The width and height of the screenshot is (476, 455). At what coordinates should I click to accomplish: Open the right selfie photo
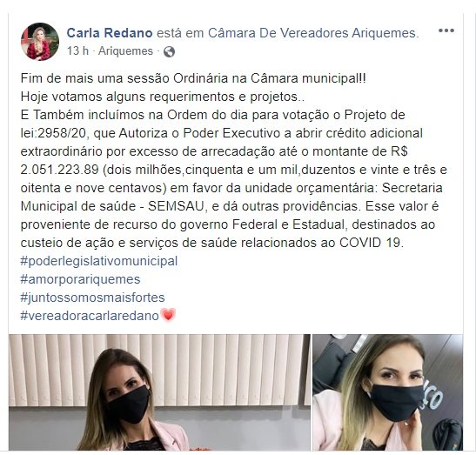(x=387, y=392)
